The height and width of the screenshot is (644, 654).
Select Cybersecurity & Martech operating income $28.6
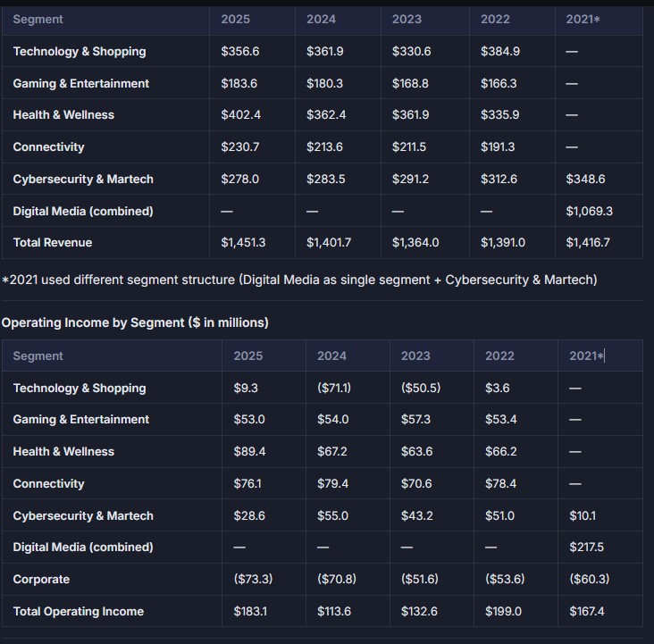249,515
